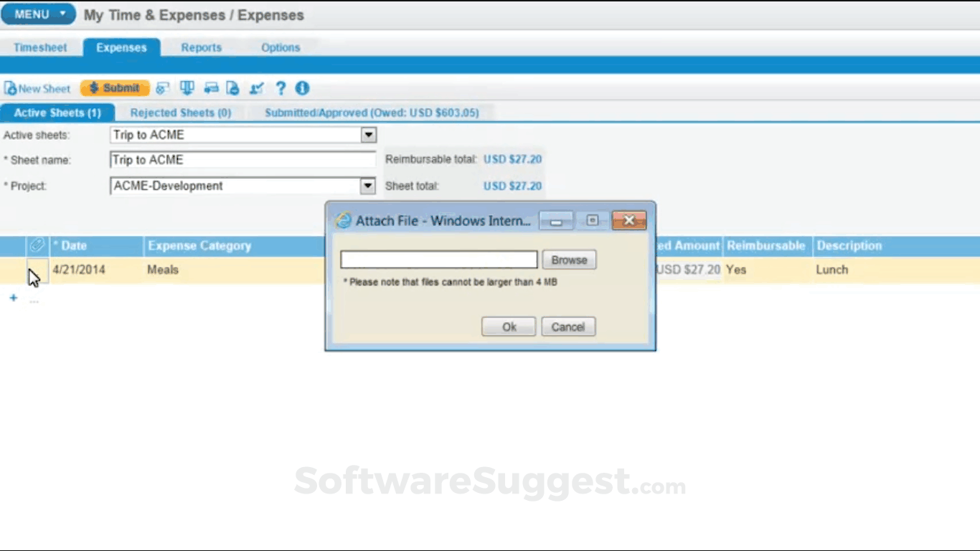Click the file path field in dialog
This screenshot has height=551, width=980.
[x=438, y=260]
